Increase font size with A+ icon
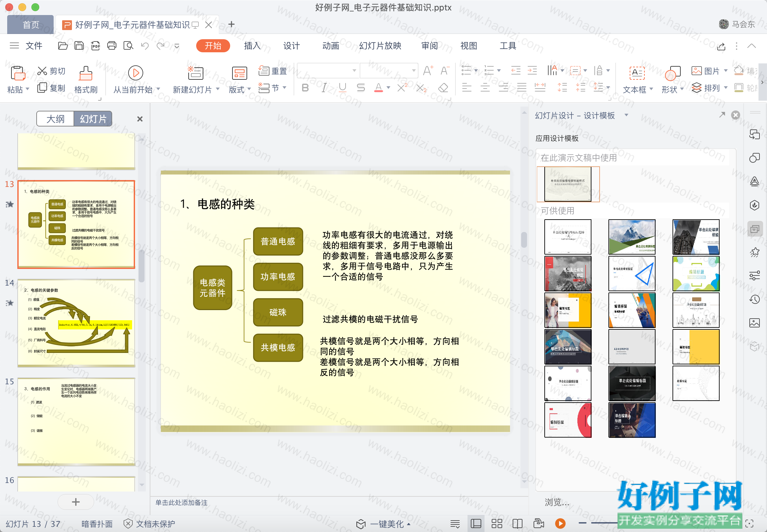This screenshot has height=532, width=767. tap(428, 71)
